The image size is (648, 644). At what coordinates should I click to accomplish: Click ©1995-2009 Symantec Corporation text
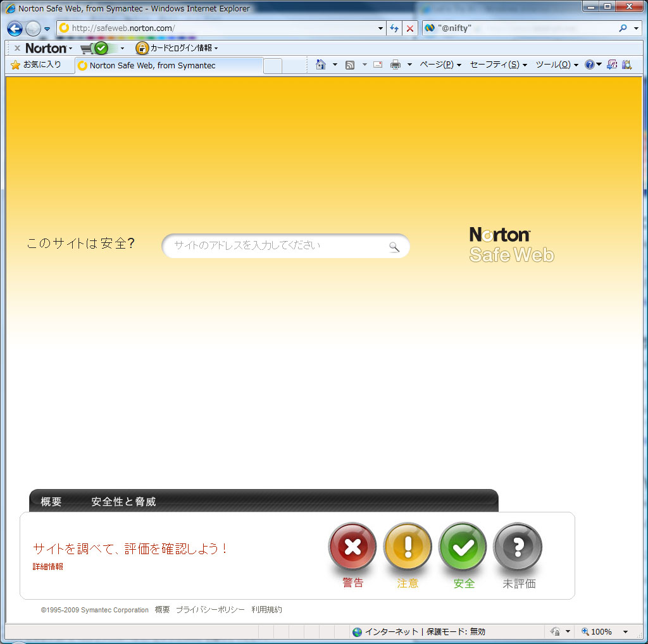95,610
